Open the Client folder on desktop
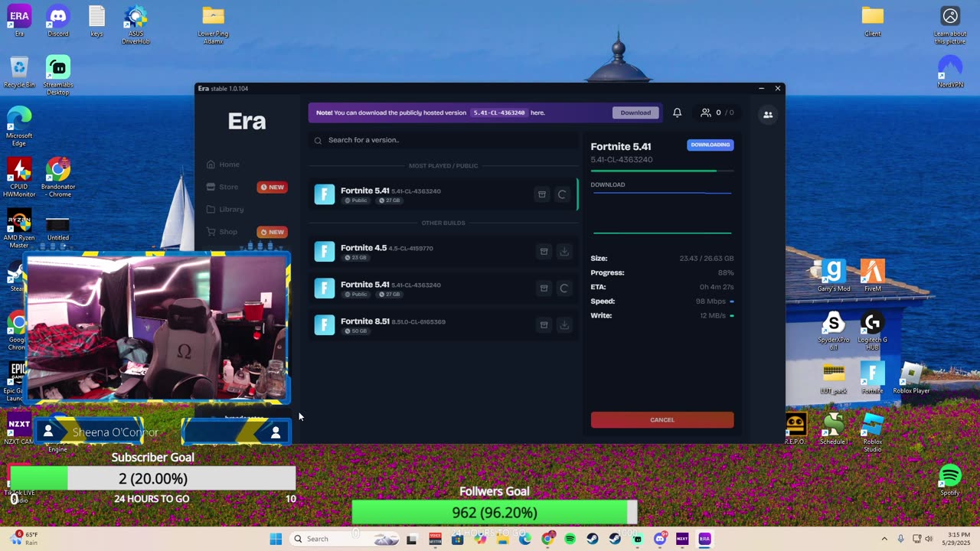This screenshot has height=551, width=980. coord(872,21)
